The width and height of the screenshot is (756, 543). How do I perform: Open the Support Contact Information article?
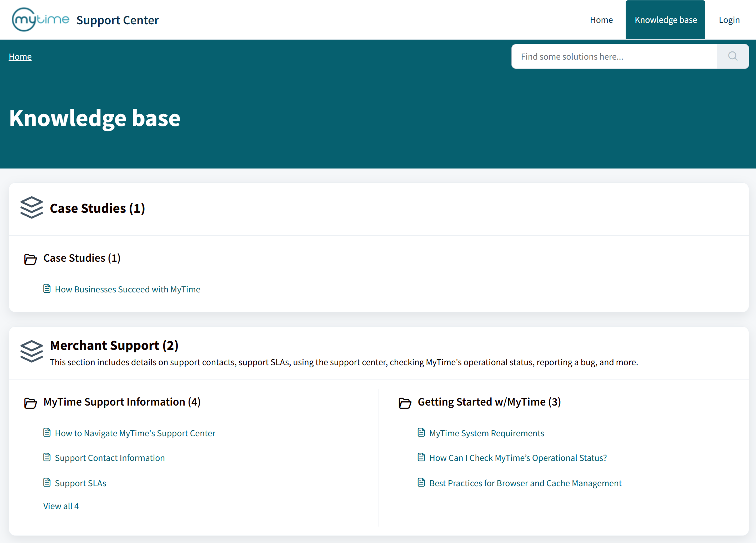tap(110, 458)
